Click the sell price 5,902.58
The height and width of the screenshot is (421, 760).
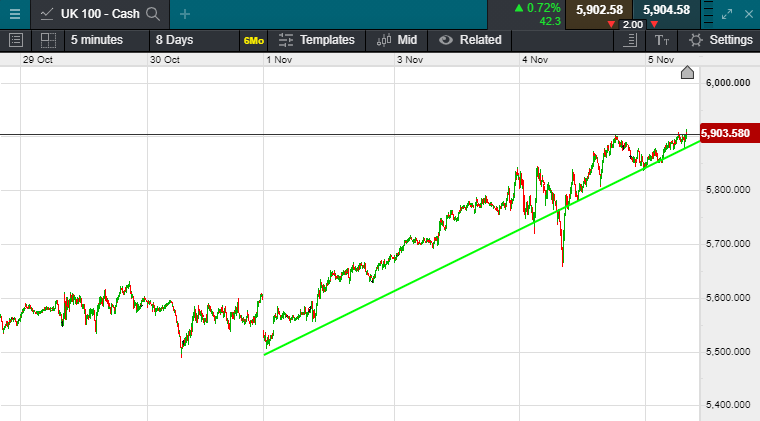coord(599,10)
